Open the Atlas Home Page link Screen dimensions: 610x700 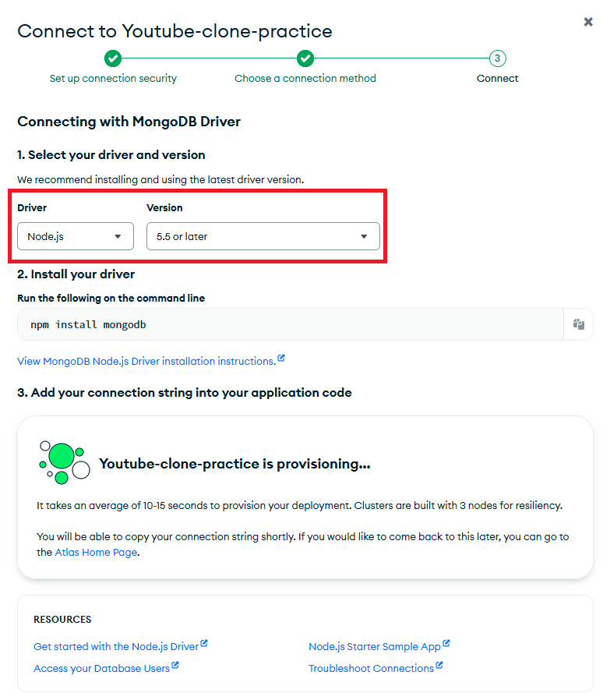[96, 552]
